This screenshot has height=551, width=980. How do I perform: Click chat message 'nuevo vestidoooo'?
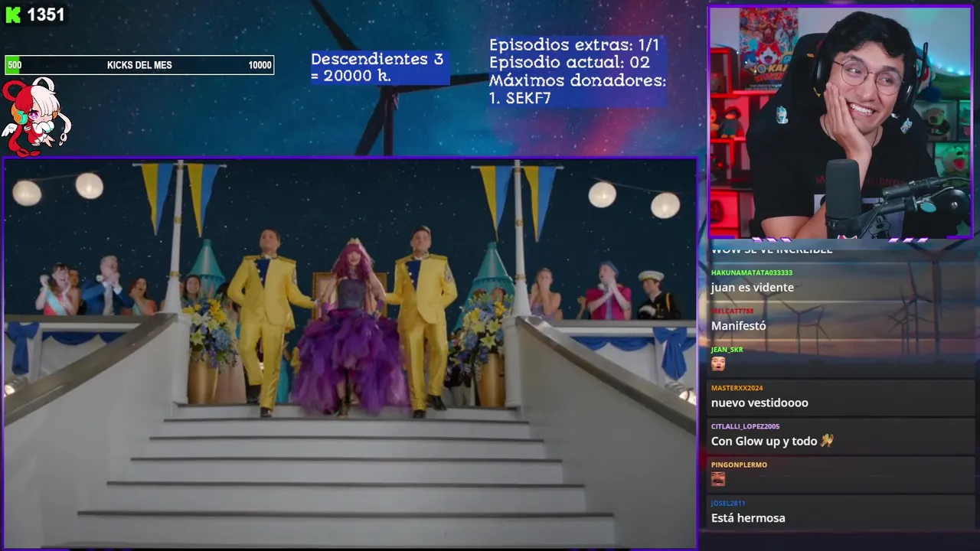(x=759, y=403)
